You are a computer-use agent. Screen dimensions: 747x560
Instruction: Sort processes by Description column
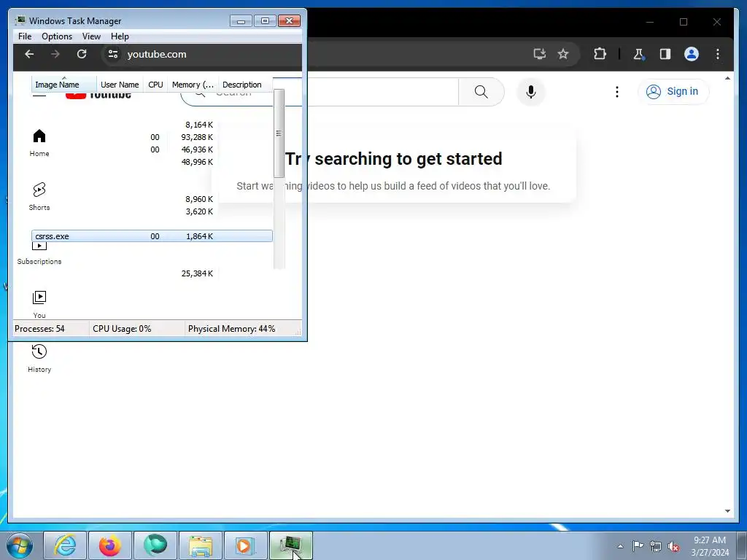click(245, 85)
